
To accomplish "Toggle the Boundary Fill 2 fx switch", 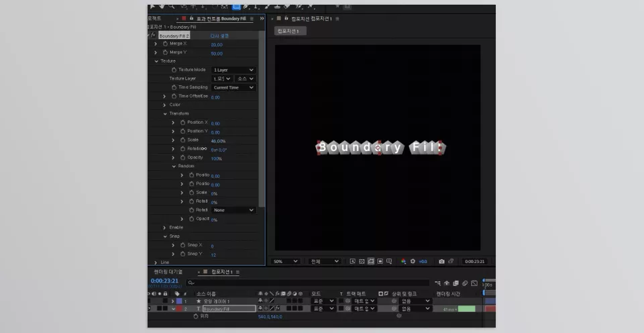I will (x=153, y=36).
